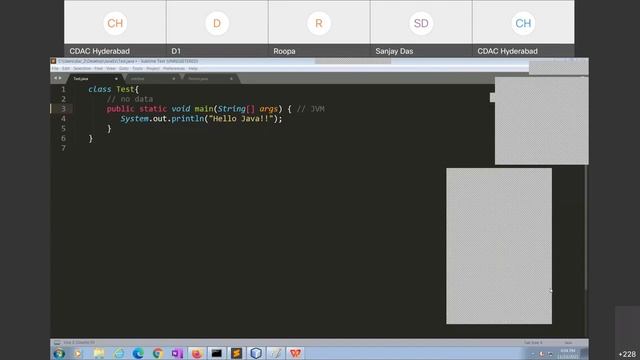Open the Tools menu
This screenshot has height=360, width=640.
click(138, 69)
